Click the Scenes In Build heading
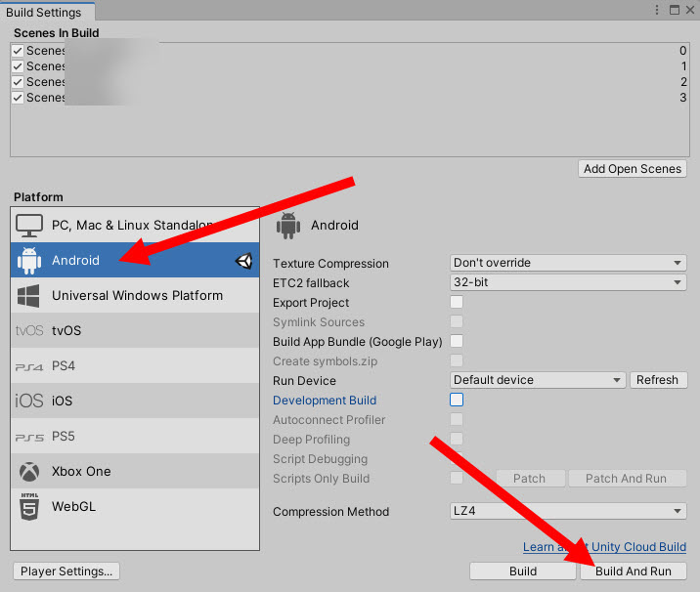 click(x=57, y=33)
